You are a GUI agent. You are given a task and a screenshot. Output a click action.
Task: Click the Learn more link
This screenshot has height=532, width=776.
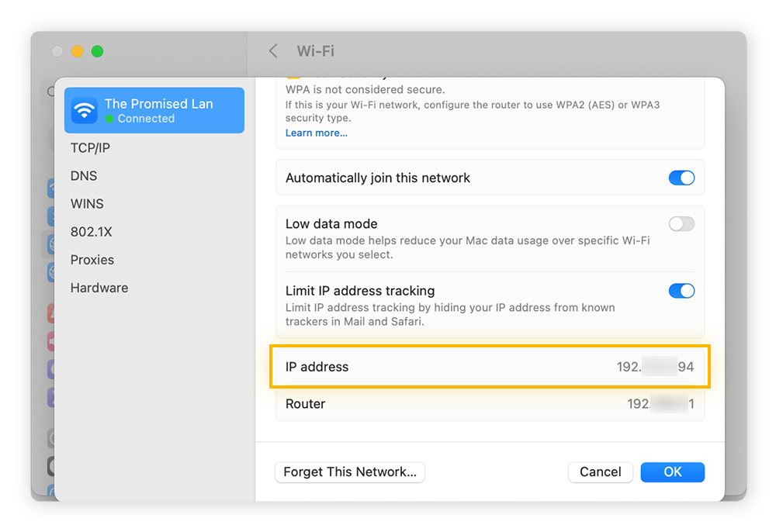coord(316,133)
